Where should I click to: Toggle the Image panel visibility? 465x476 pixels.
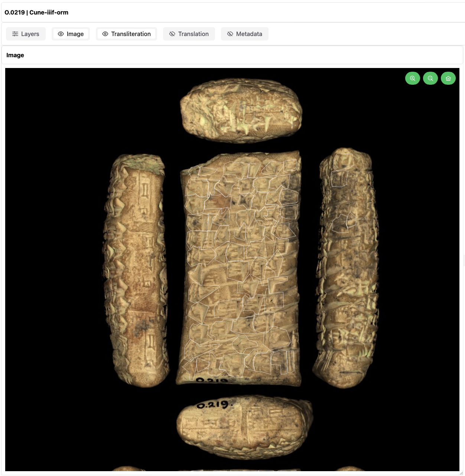click(x=71, y=34)
